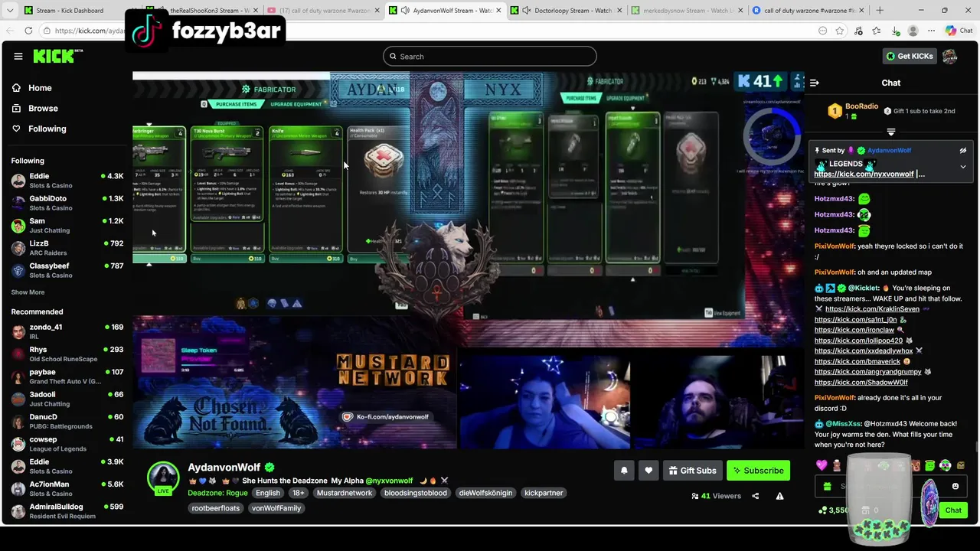Switch to merkedbysnow Stream tab
Image resolution: width=980 pixels, height=551 pixels.
click(686, 11)
